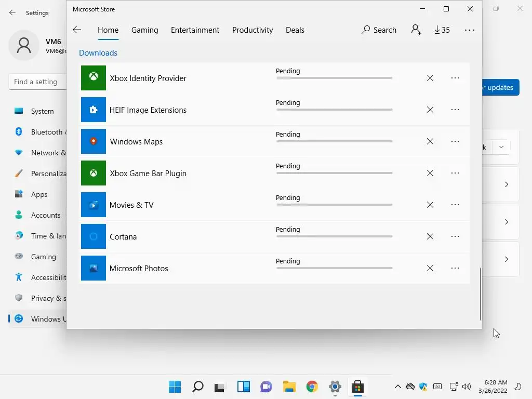Open the Entertainment tab
Screen dimensions: 532x399
tap(195, 30)
